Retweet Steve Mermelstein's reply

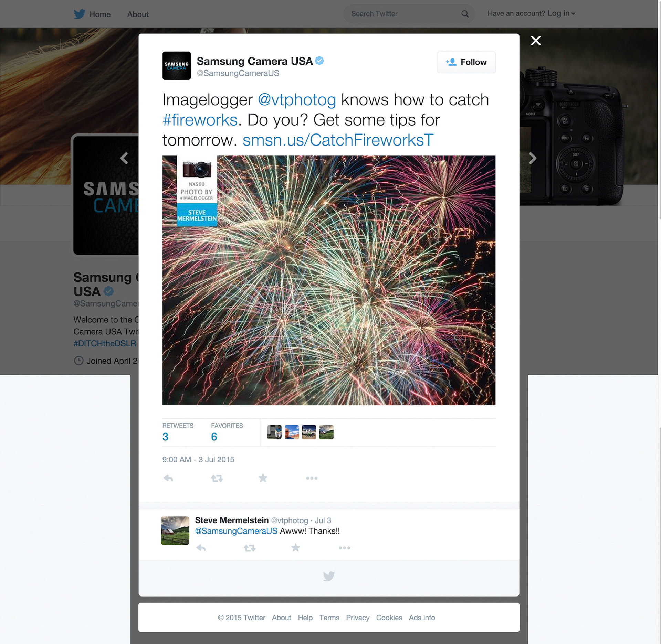[250, 548]
